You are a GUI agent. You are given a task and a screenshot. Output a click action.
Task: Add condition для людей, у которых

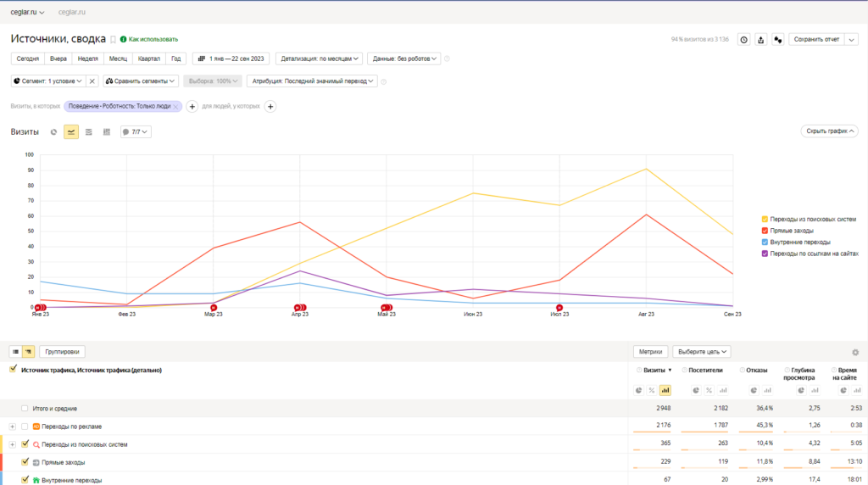[x=270, y=106]
